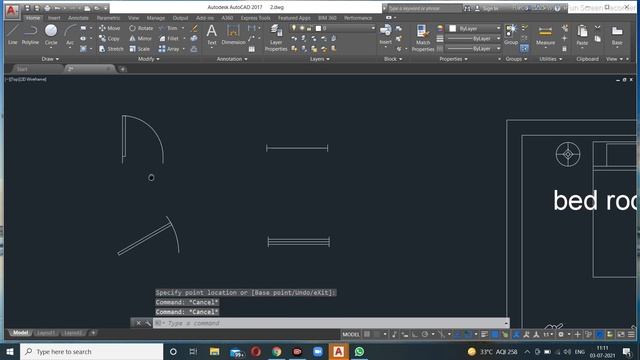640x360 pixels.
Task: Select the Polyline tool
Action: tap(30, 34)
